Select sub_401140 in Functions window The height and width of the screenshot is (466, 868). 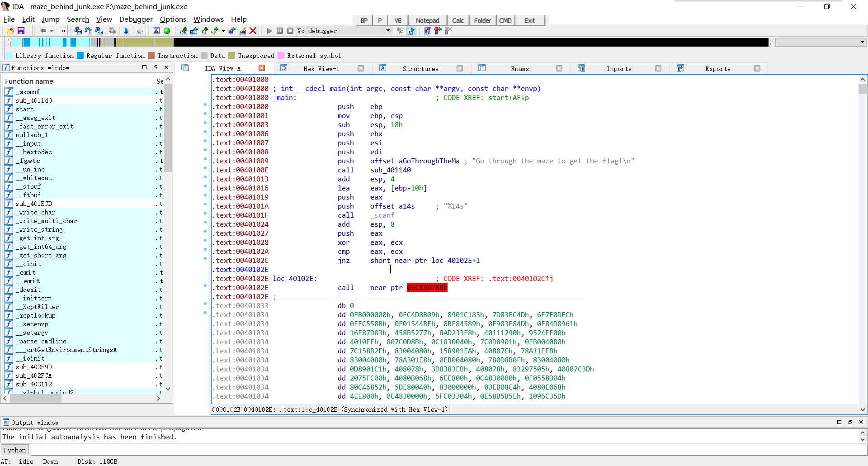34,100
